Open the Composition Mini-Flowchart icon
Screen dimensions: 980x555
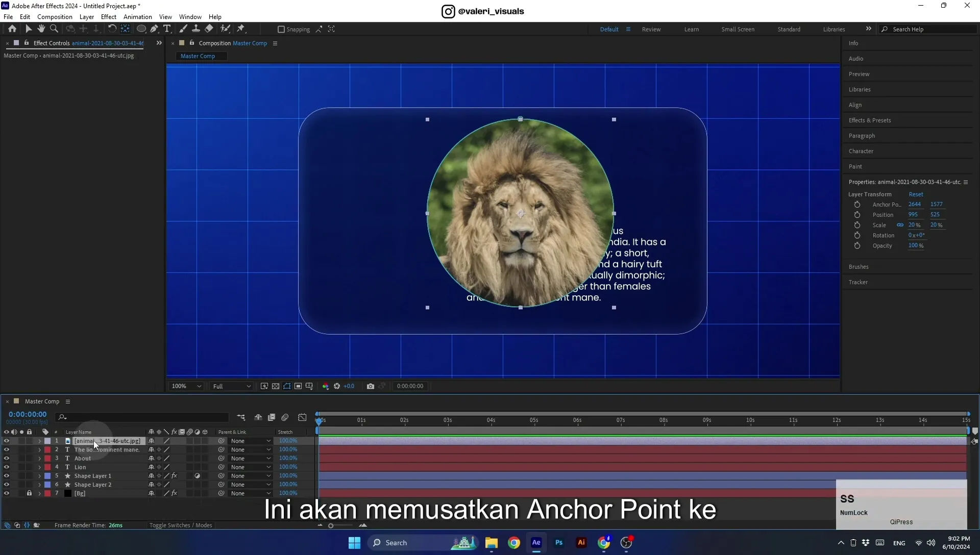click(x=241, y=417)
